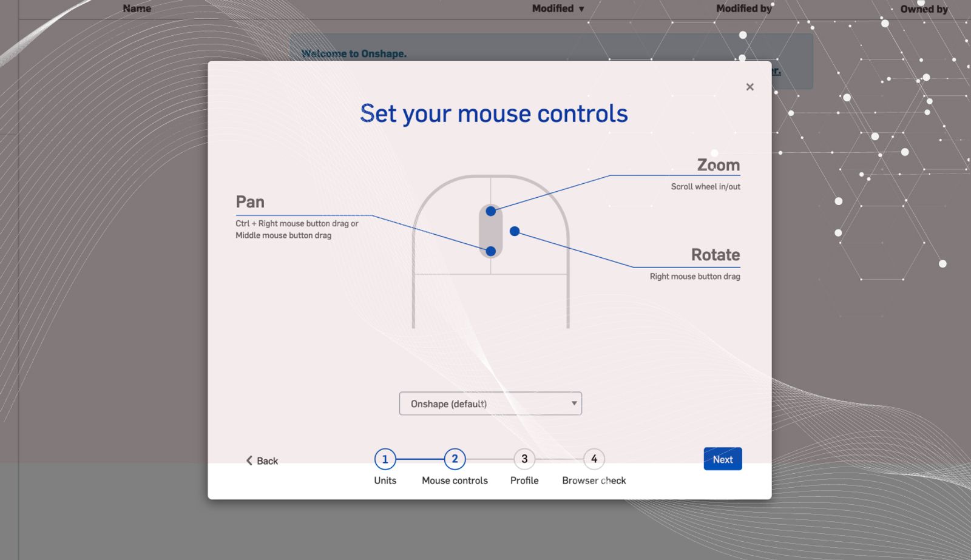Click the Welcome to Onshape banner text
This screenshot has height=560, width=971.
(354, 53)
